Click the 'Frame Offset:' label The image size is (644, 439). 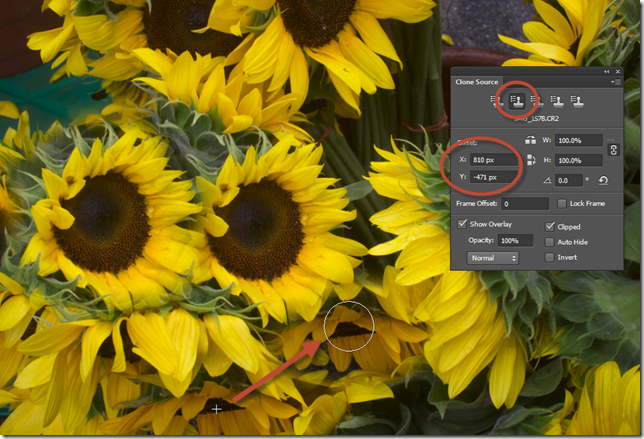pos(476,203)
